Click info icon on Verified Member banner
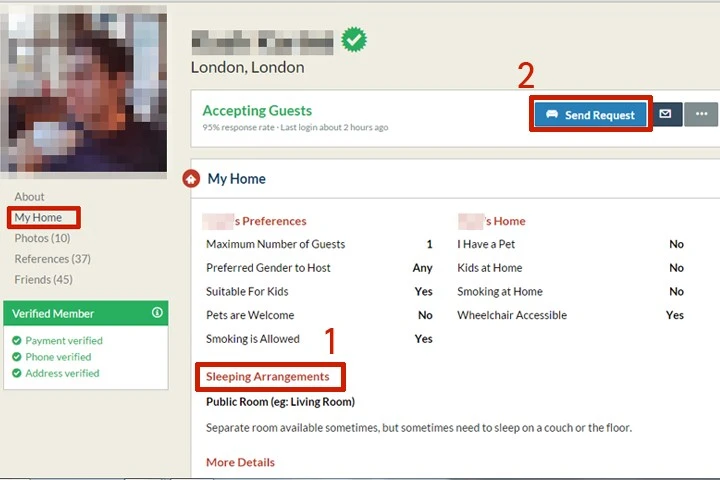The image size is (720, 480). tap(157, 313)
